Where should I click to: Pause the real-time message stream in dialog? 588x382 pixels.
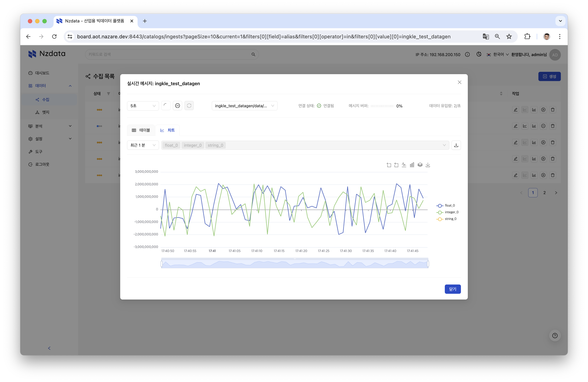(x=177, y=106)
